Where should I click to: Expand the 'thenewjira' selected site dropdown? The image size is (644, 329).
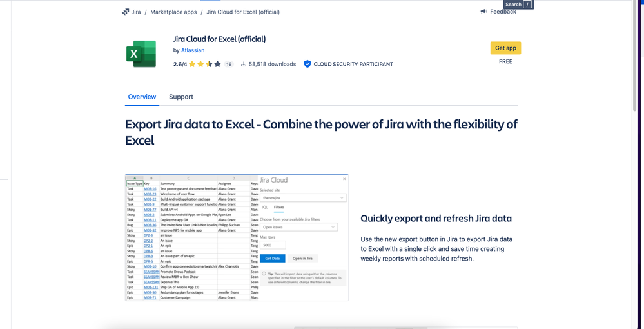pos(303,198)
